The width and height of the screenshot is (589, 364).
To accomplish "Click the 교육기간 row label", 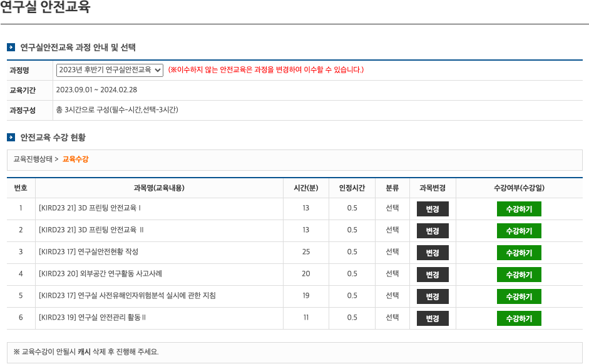I will (23, 90).
